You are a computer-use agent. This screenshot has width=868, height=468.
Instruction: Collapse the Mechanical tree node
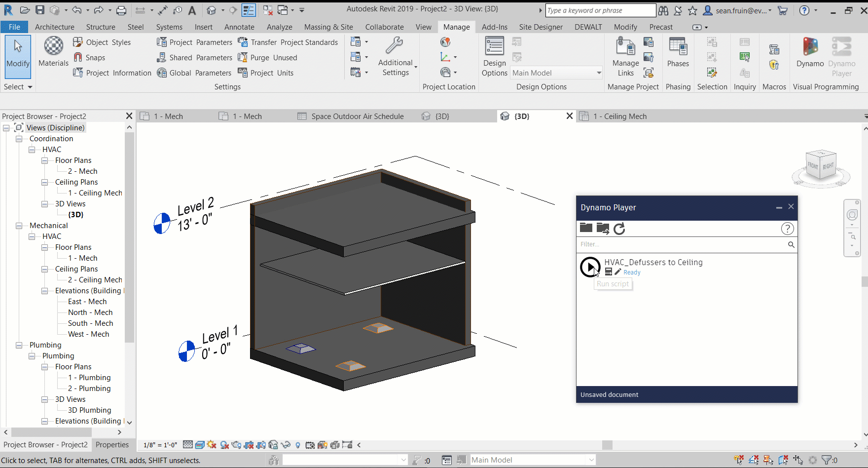pyautogui.click(x=19, y=226)
